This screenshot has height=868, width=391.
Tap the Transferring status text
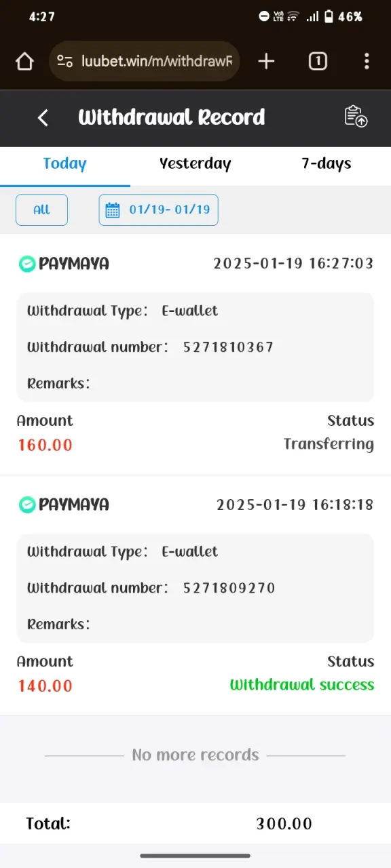point(329,444)
